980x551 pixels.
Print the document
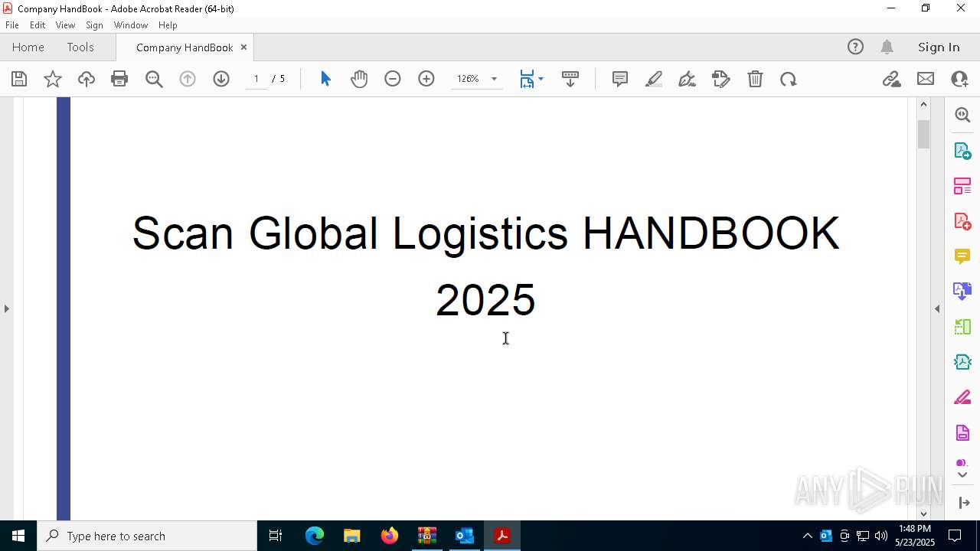coord(119,79)
